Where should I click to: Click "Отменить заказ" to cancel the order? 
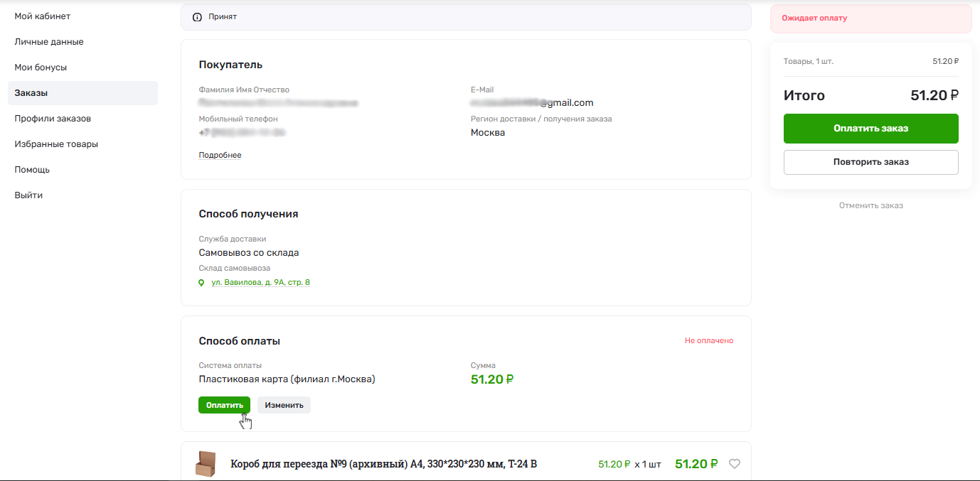(x=870, y=205)
